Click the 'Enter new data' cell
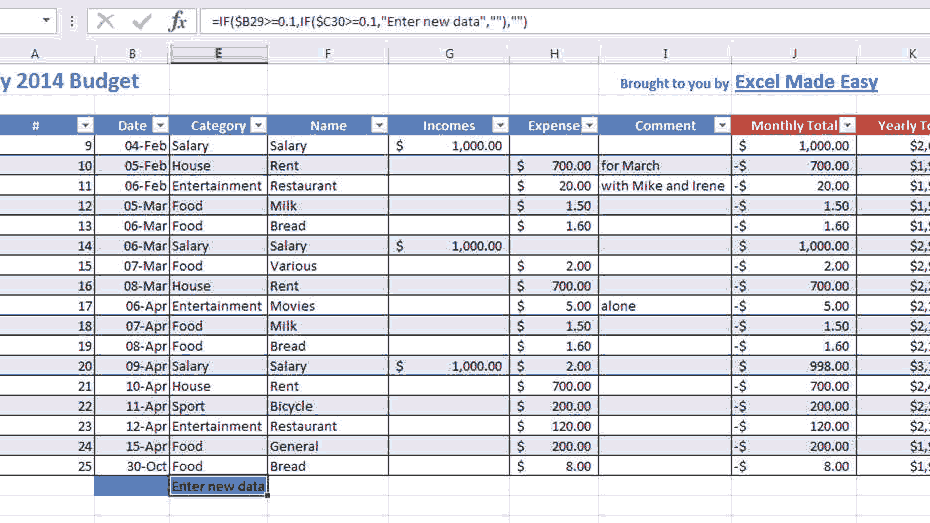Viewport: 930px width, 523px height. (x=218, y=486)
